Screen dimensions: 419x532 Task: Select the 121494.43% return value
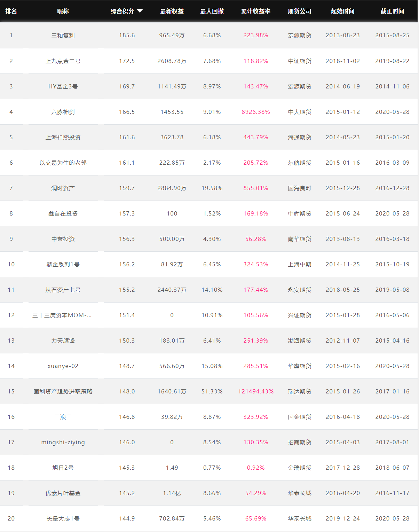click(256, 391)
